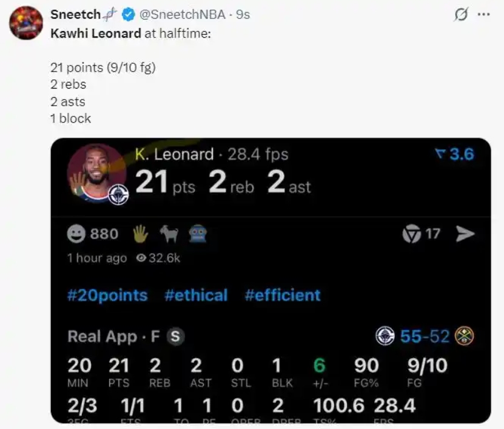The height and width of the screenshot is (429, 504).
Task: Click the 55-52 game score
Action: (425, 336)
